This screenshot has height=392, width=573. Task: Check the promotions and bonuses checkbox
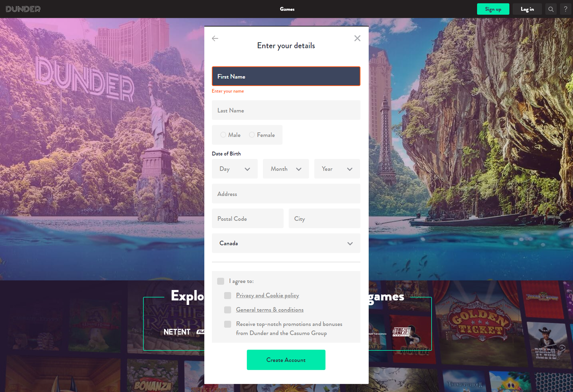pos(227,324)
